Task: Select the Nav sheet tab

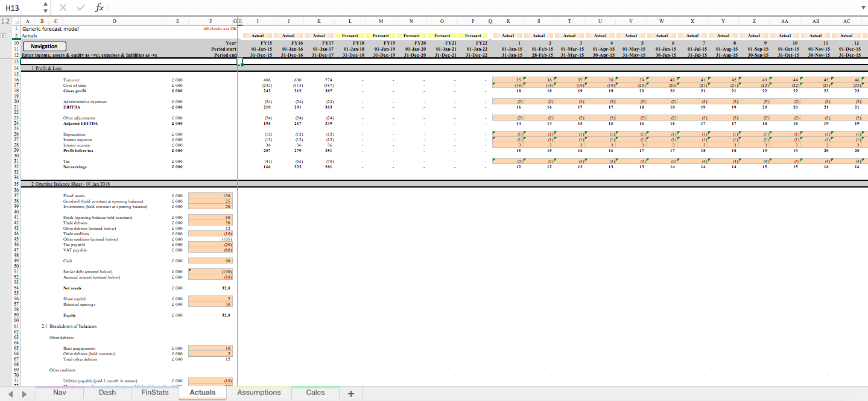Action: point(59,392)
